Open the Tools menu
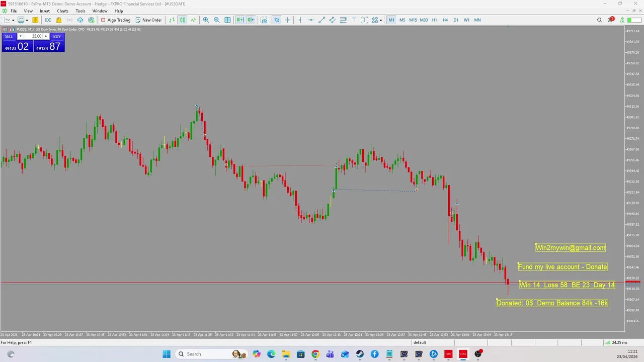644x362 pixels. 80,11
